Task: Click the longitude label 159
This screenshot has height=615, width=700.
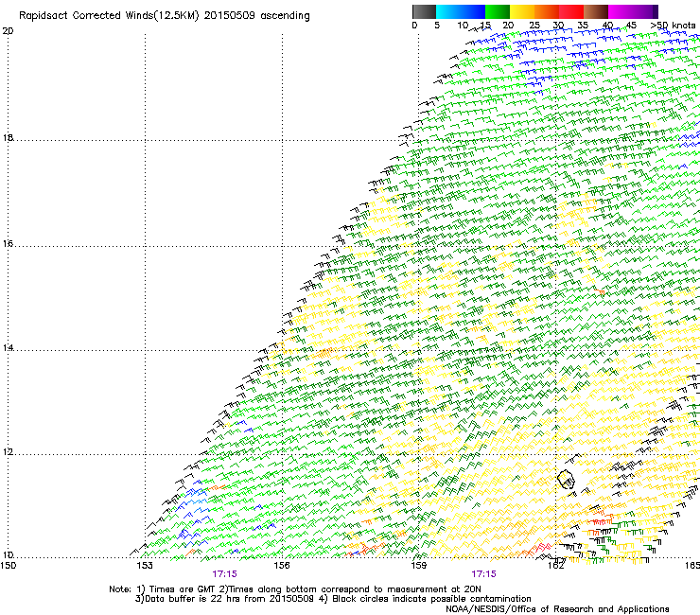Action: coord(418,566)
